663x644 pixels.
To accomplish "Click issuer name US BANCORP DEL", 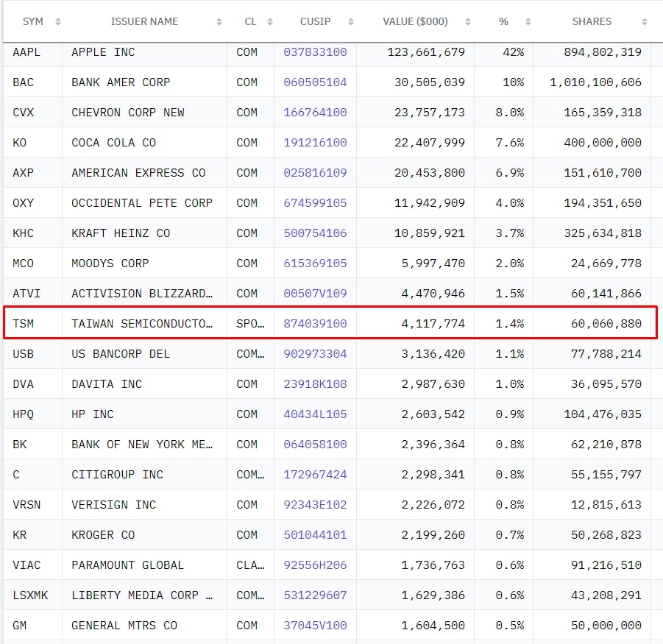I will 121,353.
